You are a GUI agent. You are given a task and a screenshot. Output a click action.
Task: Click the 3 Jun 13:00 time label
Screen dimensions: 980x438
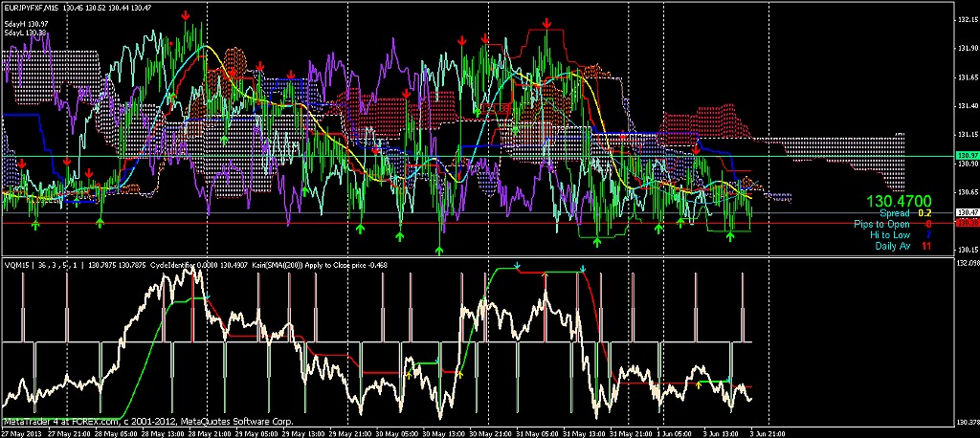[x=721, y=433]
